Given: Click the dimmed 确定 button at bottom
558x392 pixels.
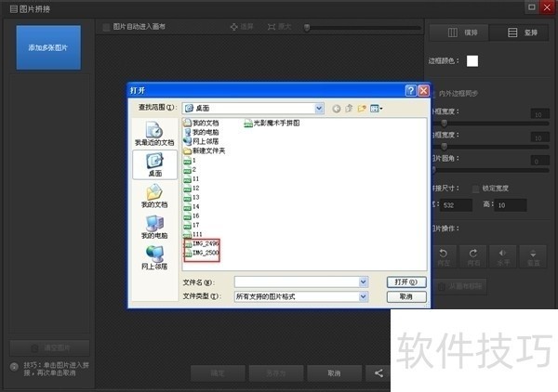Looking at the screenshot, I should click(218, 372).
